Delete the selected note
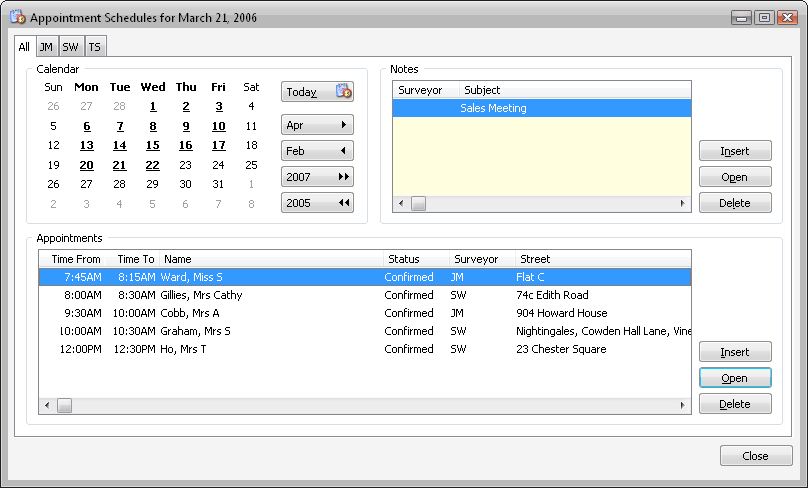The height and width of the screenshot is (488, 808). (x=735, y=203)
